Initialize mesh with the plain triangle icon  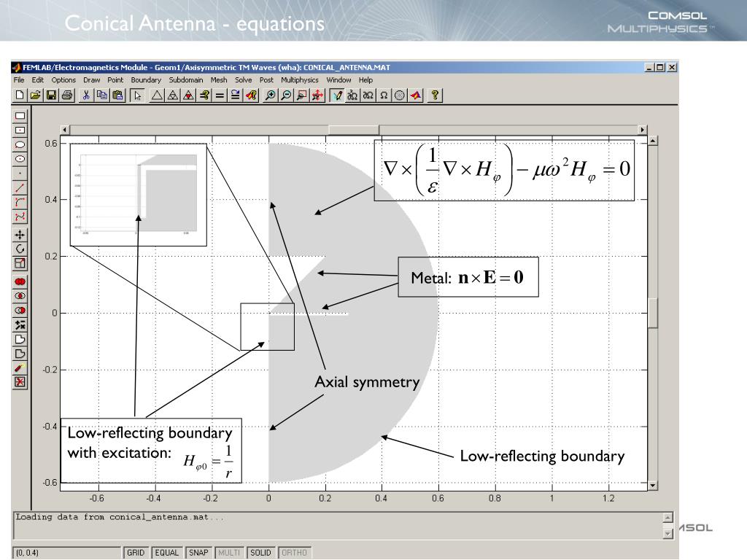click(157, 96)
